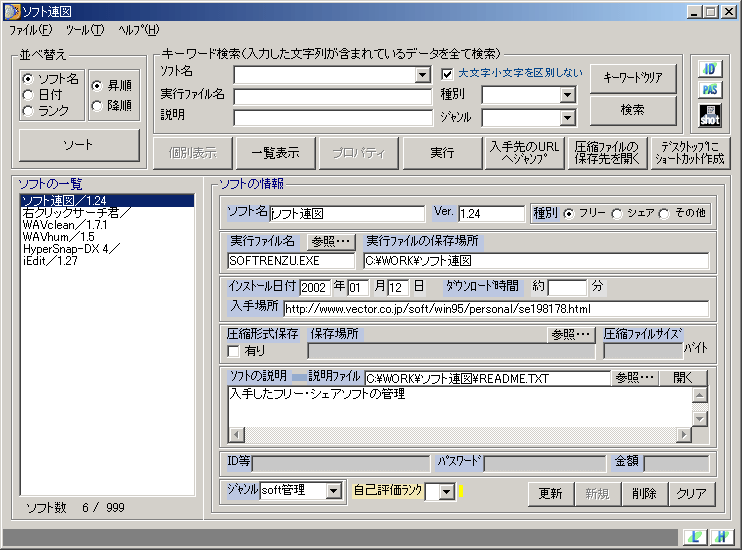Click キーワードクリア button
This screenshot has height=550, width=742.
coord(633,78)
